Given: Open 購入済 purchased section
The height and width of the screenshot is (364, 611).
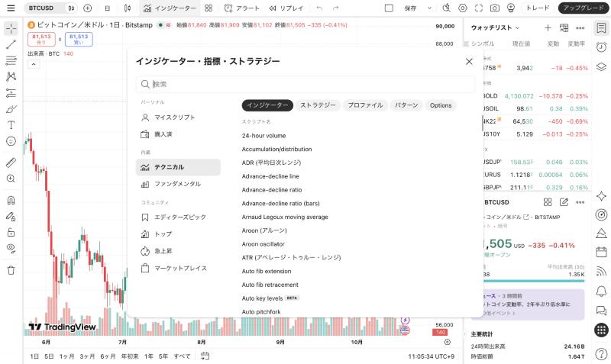Looking at the screenshot, I should pyautogui.click(x=178, y=134).
